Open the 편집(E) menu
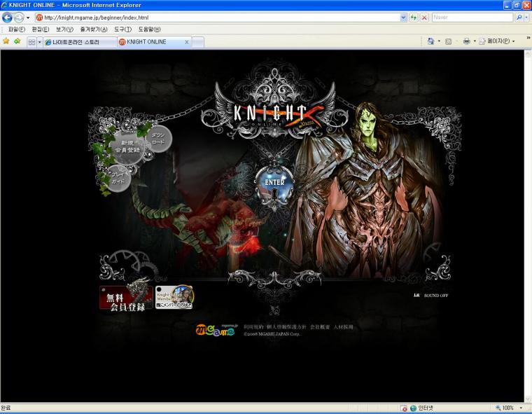 [x=41, y=29]
